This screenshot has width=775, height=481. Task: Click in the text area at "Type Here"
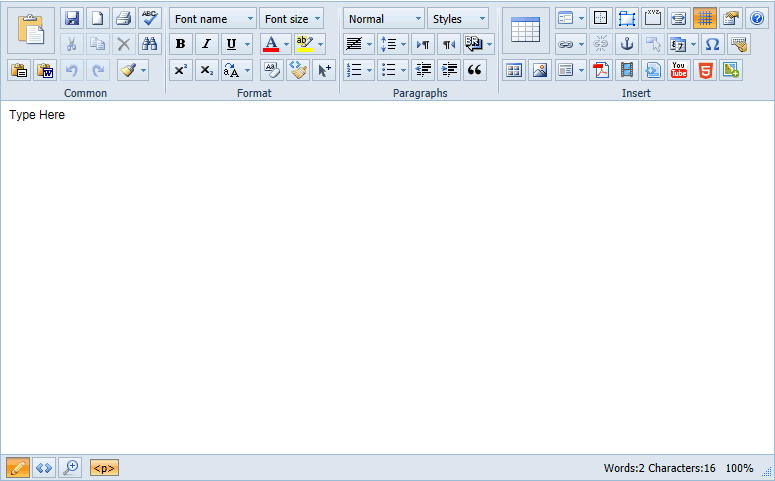[37, 115]
